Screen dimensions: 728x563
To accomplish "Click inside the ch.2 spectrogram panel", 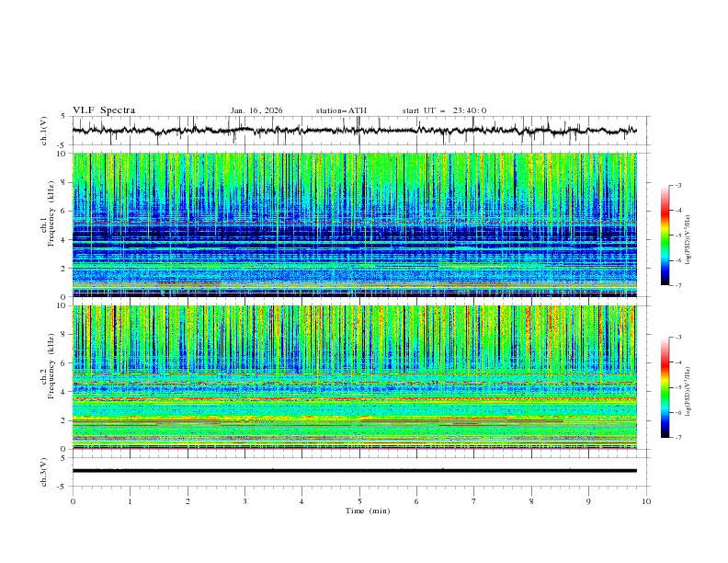I will pos(355,377).
